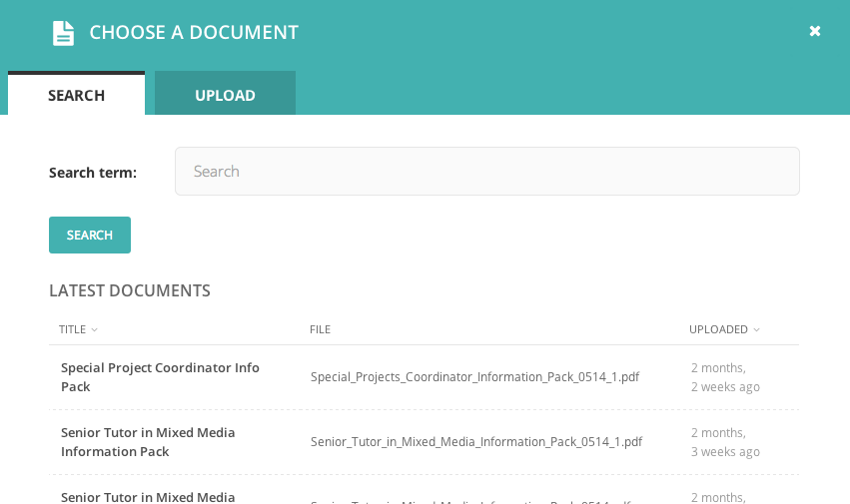This screenshot has height=504, width=850.
Task: Sort documents by the Title column arrow
Action: point(95,330)
